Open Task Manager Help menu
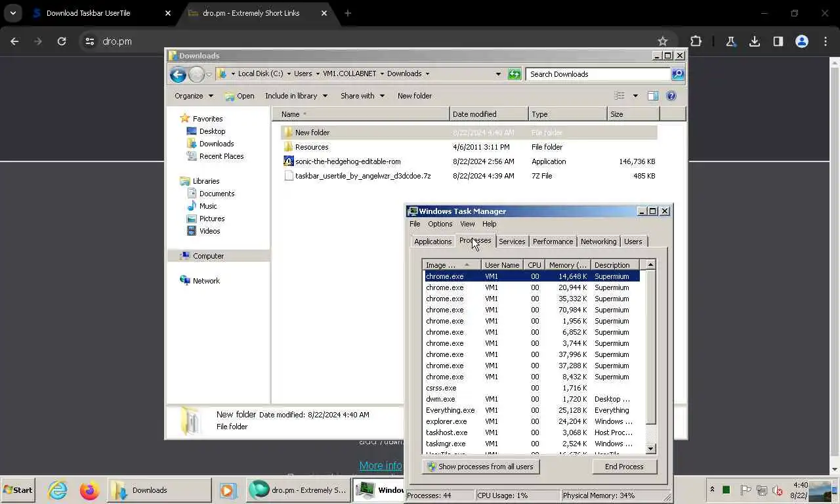This screenshot has height=504, width=840. pyautogui.click(x=489, y=224)
